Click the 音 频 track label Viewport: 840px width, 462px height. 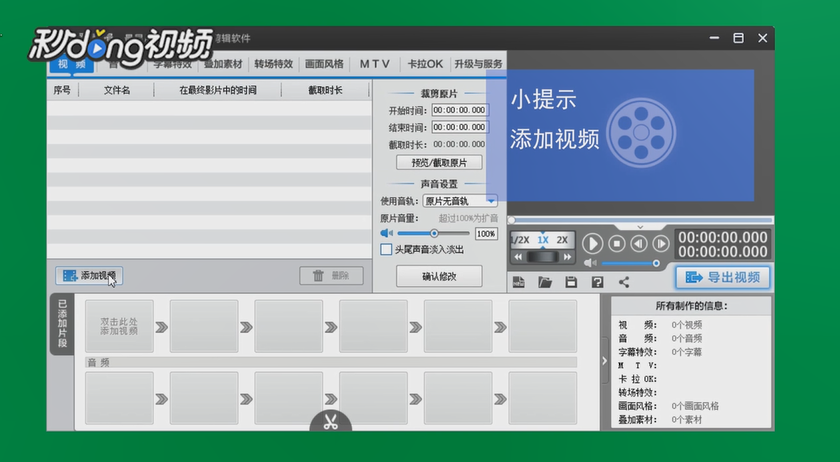[99, 363]
